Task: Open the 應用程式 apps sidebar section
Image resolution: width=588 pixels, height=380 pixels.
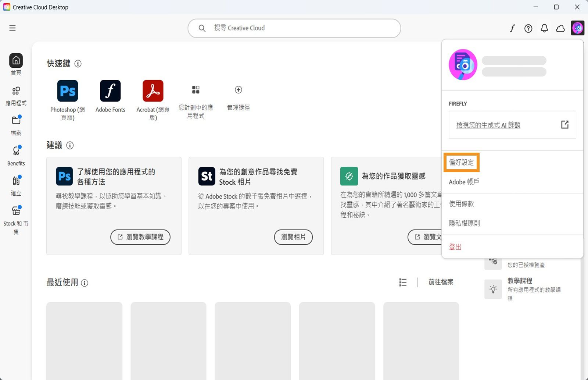Action: pos(16,96)
